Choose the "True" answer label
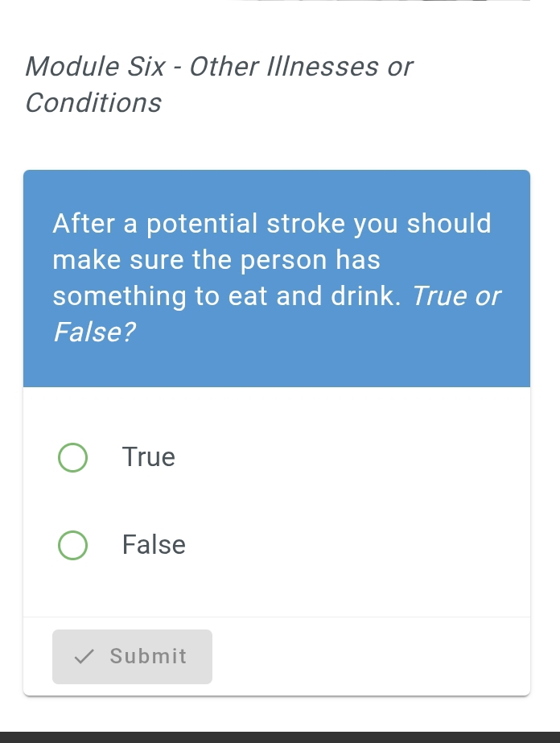Image resolution: width=560 pixels, height=743 pixels. (x=149, y=457)
